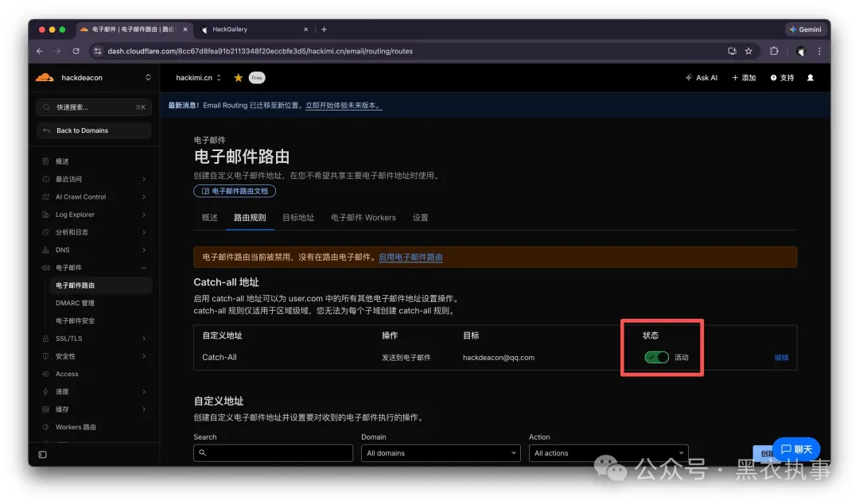Screen dimensions: 859x504
Task: Switch to 概述 tab
Action: click(x=209, y=218)
